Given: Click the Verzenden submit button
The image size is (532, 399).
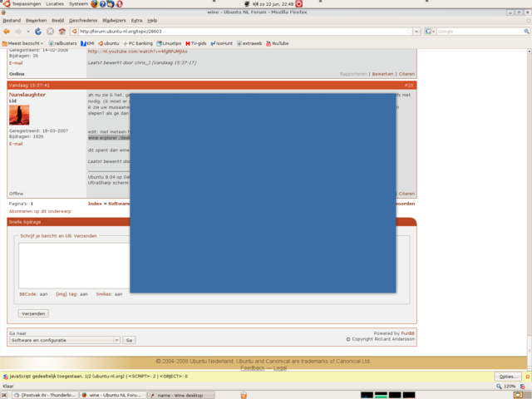Looking at the screenshot, I should pos(33,313).
